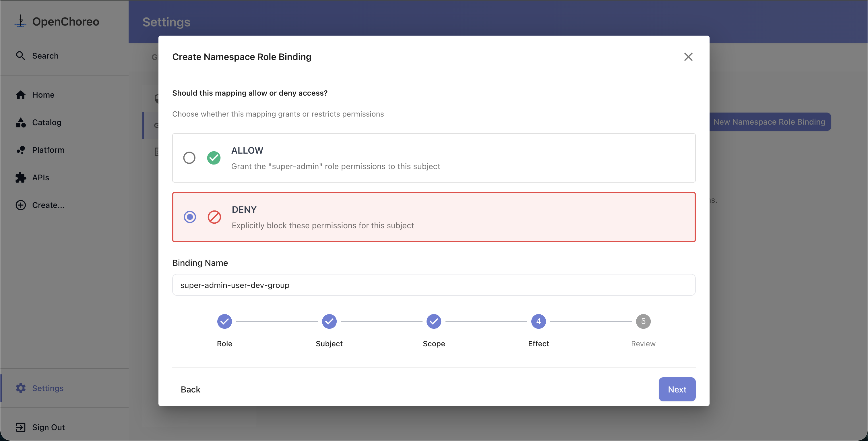Image resolution: width=868 pixels, height=441 pixels.
Task: Click the Search magnifier icon
Action: tap(21, 56)
